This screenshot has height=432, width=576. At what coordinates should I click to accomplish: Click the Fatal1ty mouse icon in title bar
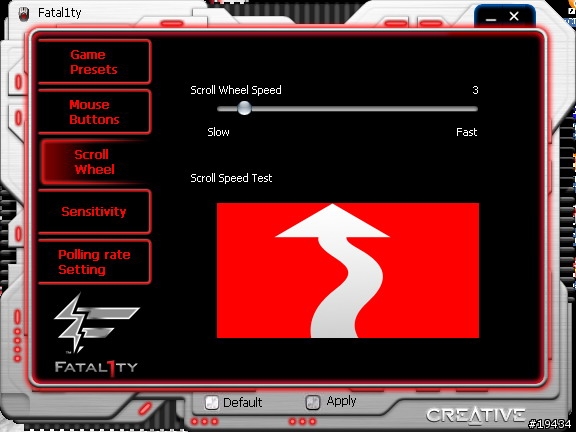(x=24, y=14)
